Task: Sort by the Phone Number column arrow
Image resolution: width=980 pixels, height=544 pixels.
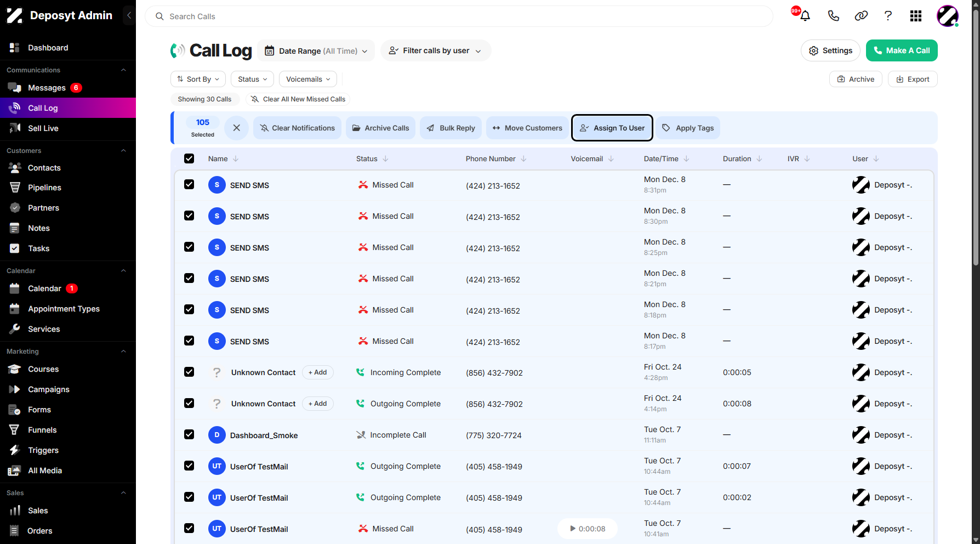Action: coord(523,159)
